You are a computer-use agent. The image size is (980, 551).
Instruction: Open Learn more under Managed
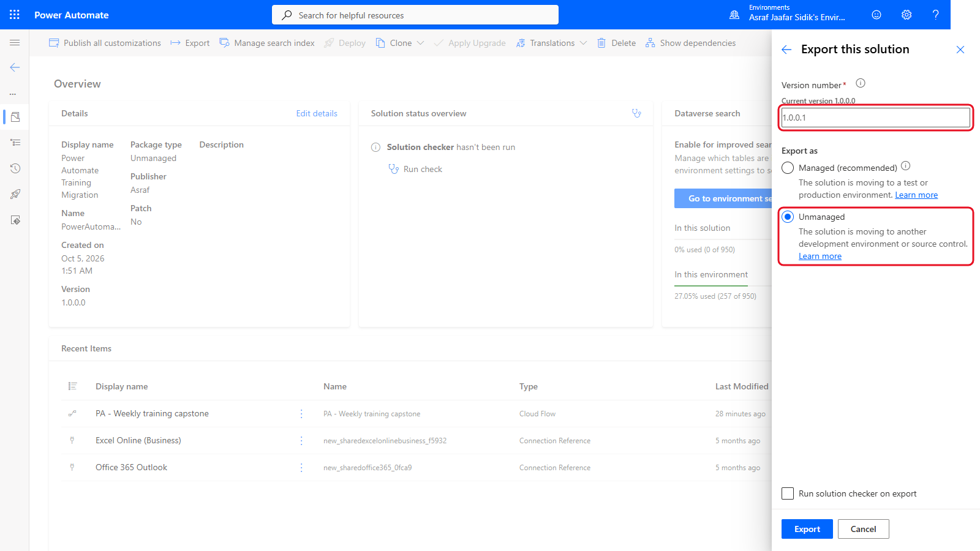tap(916, 195)
